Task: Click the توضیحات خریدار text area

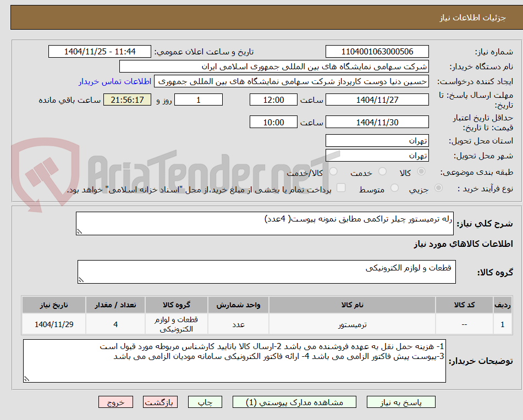Action: (234, 361)
